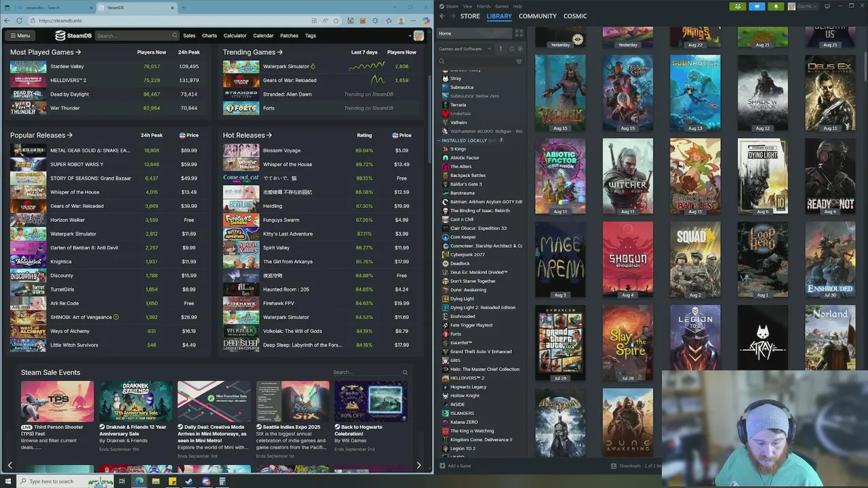This screenshot has height=488, width=868.
Task: Select HELLDIVERS 2 in Steam library list
Action: [467, 378]
